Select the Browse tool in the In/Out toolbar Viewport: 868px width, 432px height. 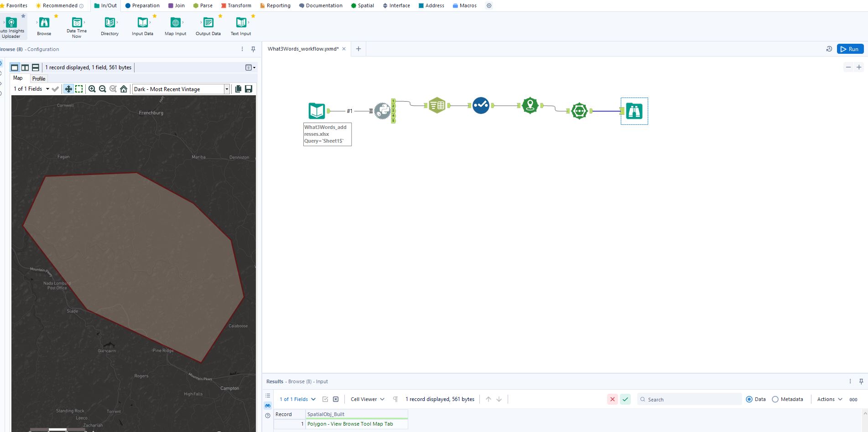(43, 22)
